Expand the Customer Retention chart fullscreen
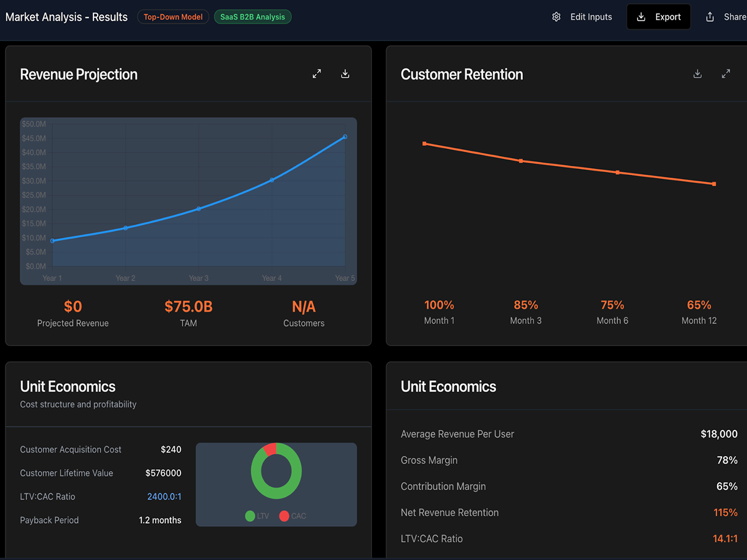The height and width of the screenshot is (560, 747). [726, 74]
